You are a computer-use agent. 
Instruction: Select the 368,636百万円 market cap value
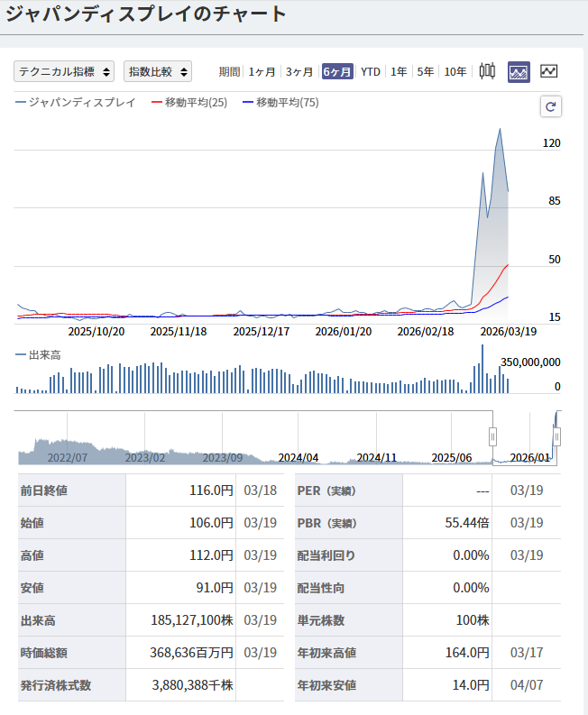(x=191, y=653)
